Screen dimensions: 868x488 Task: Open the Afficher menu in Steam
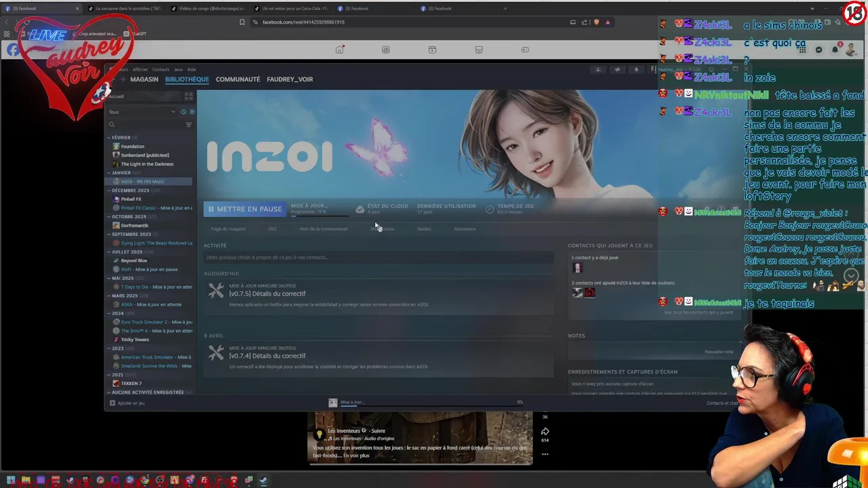140,69
